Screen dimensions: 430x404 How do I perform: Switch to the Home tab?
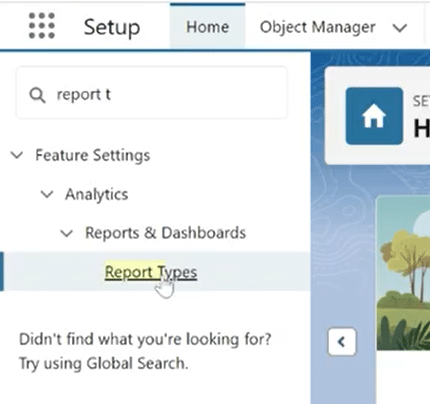pyautogui.click(x=207, y=27)
